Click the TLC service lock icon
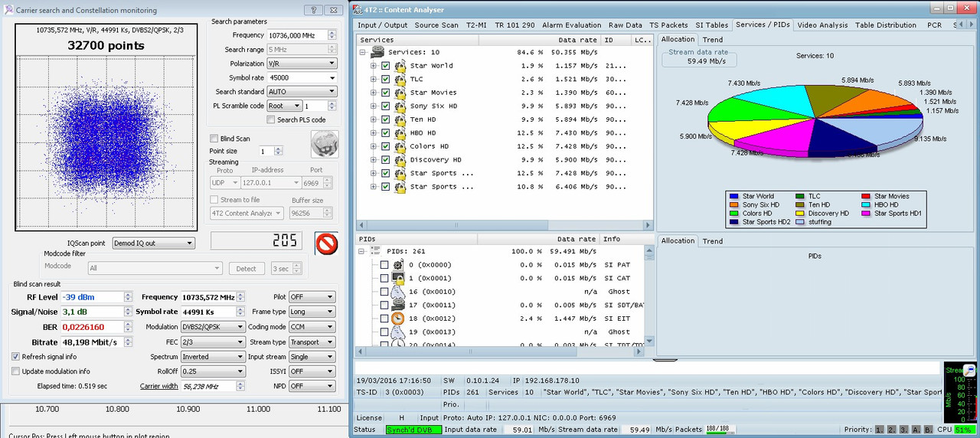The width and height of the screenshot is (980, 438). coord(400,80)
